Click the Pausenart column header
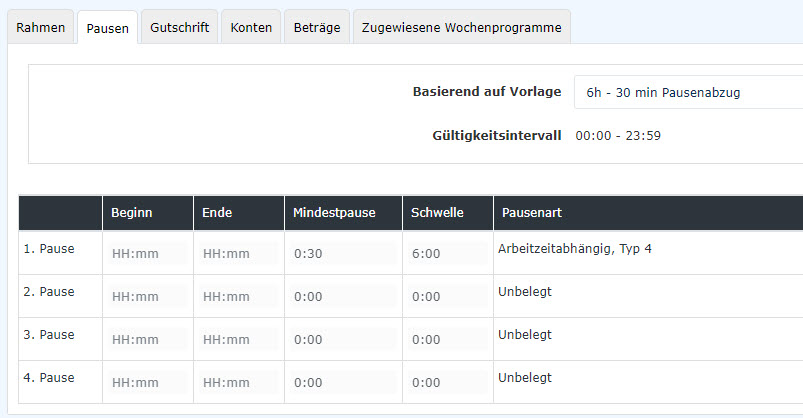This screenshot has width=803, height=418. (x=530, y=213)
